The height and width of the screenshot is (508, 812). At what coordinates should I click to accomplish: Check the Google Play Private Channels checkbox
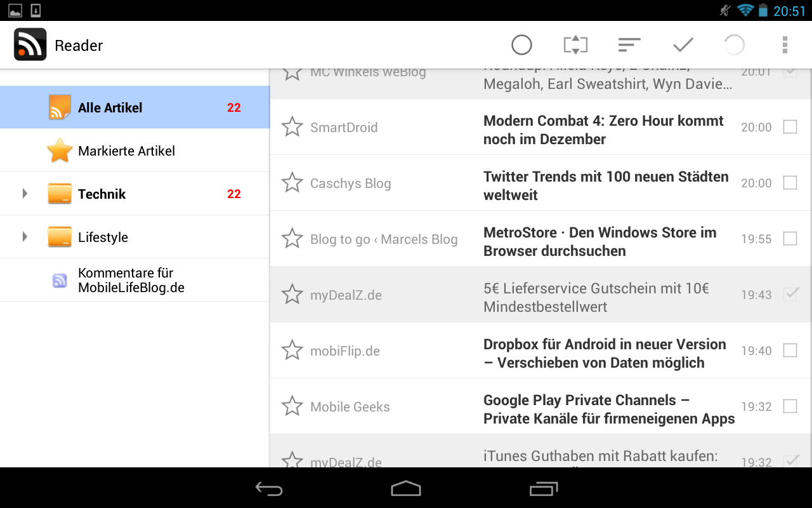(x=790, y=406)
